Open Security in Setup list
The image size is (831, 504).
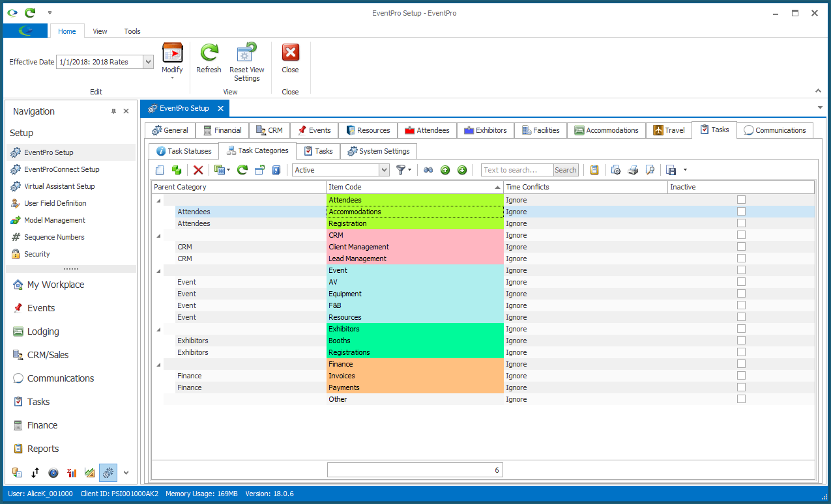tap(37, 254)
